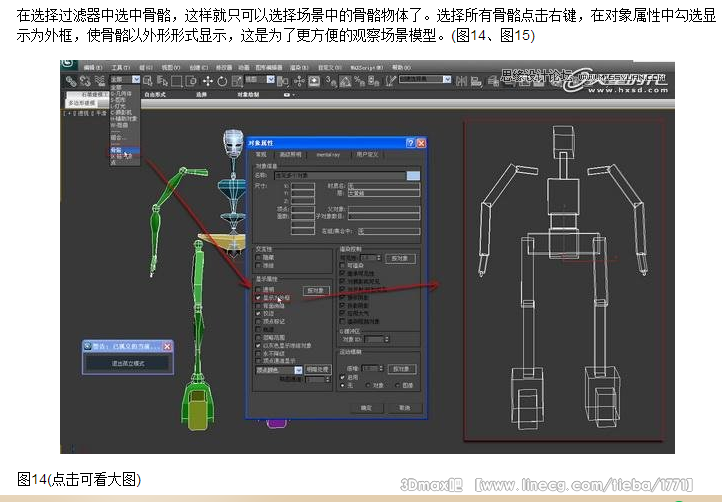The image size is (722, 502).
Task: Switch to the 用户定义 tab
Action: pos(367,155)
